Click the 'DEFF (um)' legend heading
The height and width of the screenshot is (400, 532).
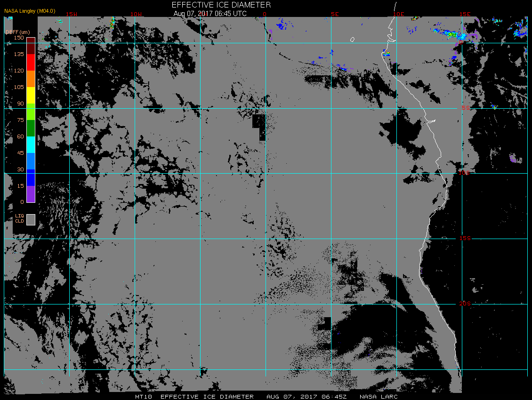[17, 32]
